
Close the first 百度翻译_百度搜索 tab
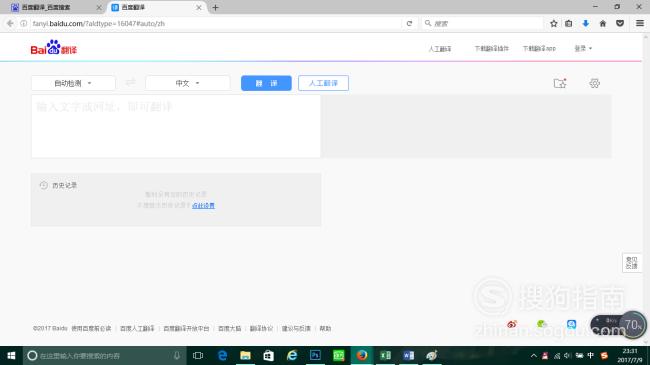99,7
